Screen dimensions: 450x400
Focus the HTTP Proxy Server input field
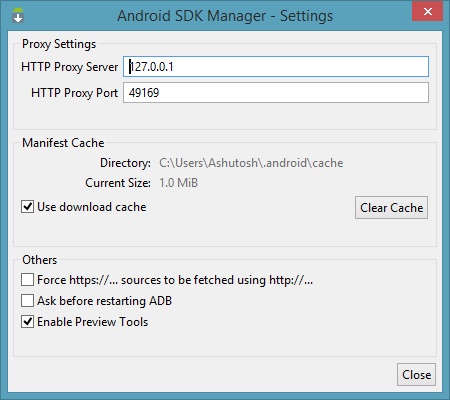pyautogui.click(x=276, y=67)
